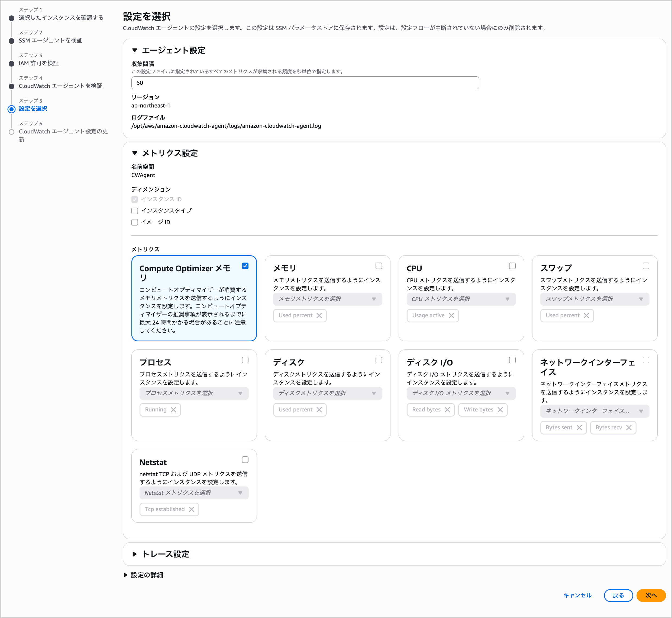Remove the Running process metric tag
This screenshot has width=672, height=618.
173,410
